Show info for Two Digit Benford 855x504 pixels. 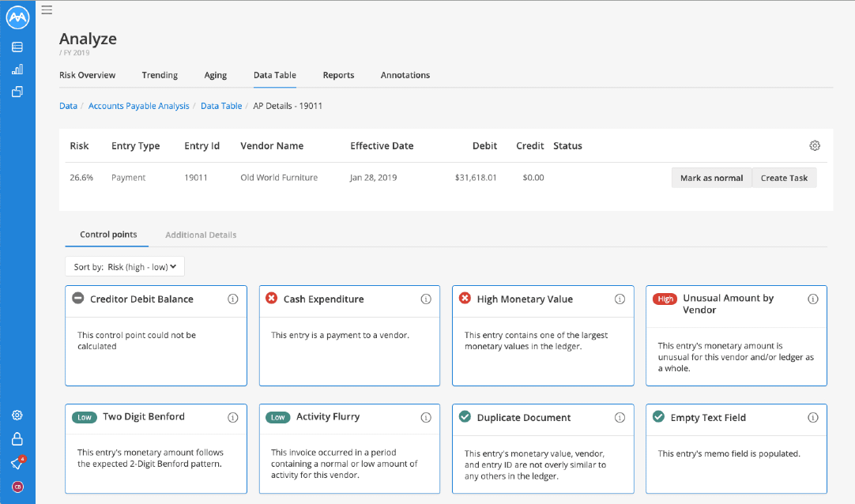coord(233,417)
